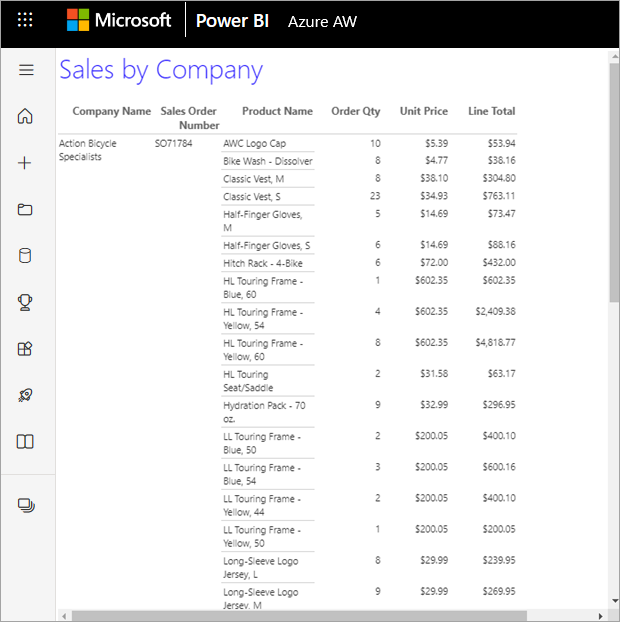Screen dimensions: 620x622
Task: Select the Classic Vest, M product
Action: (x=253, y=179)
